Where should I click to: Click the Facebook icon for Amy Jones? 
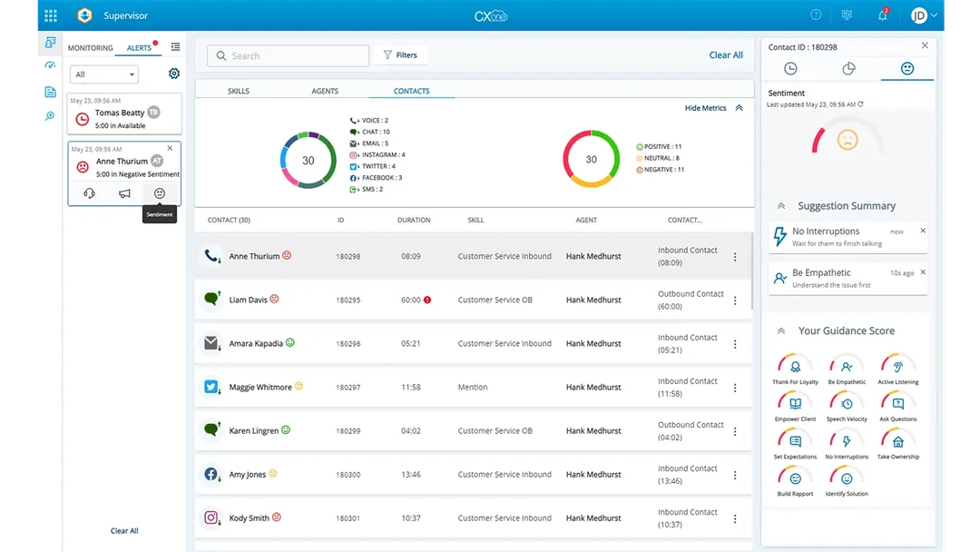[x=211, y=475]
